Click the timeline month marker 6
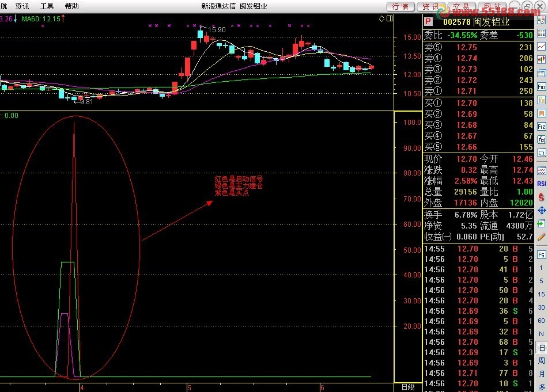This screenshot has height=392, width=548. point(322,387)
